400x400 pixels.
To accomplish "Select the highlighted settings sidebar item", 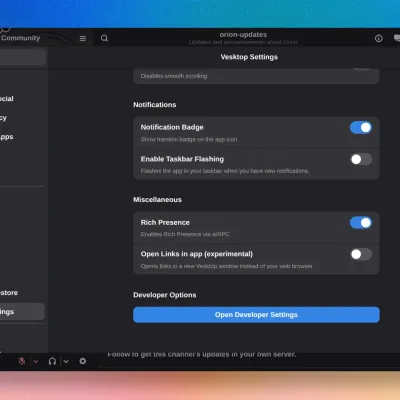I will tap(22, 312).
